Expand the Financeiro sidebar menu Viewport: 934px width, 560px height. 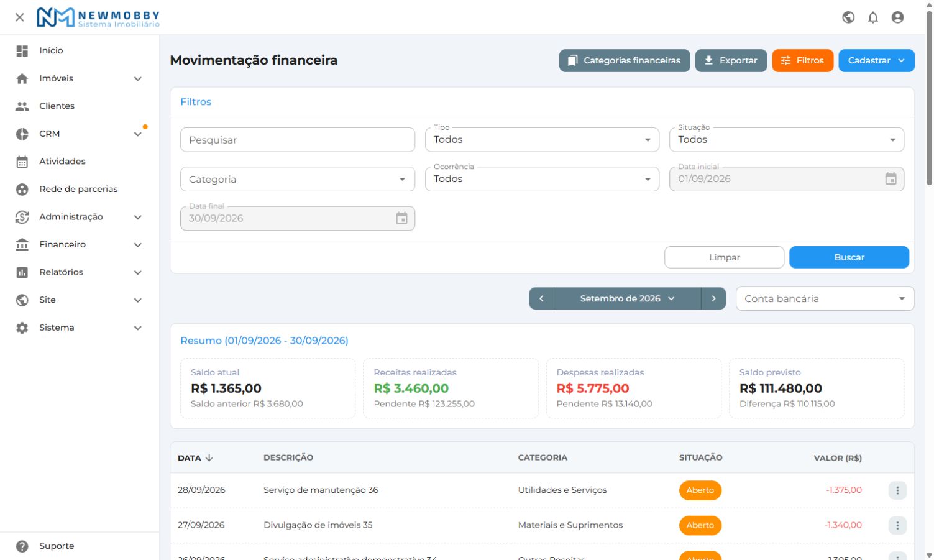80,244
